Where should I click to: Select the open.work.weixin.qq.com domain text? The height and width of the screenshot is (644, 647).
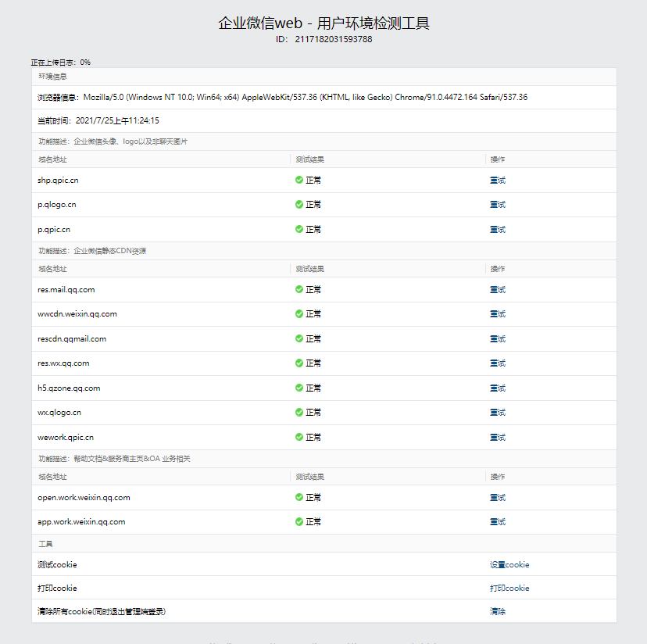(84, 497)
